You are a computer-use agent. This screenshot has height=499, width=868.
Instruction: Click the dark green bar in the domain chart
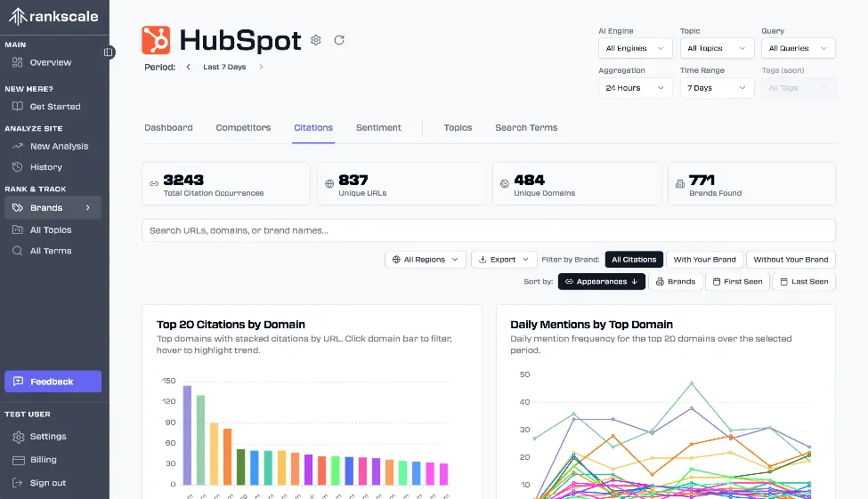240,467
